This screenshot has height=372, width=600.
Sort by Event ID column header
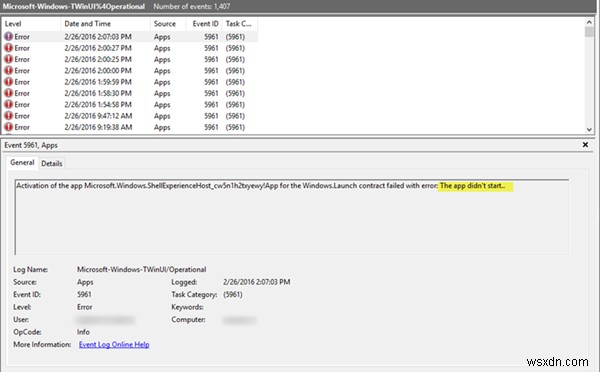tap(205, 24)
